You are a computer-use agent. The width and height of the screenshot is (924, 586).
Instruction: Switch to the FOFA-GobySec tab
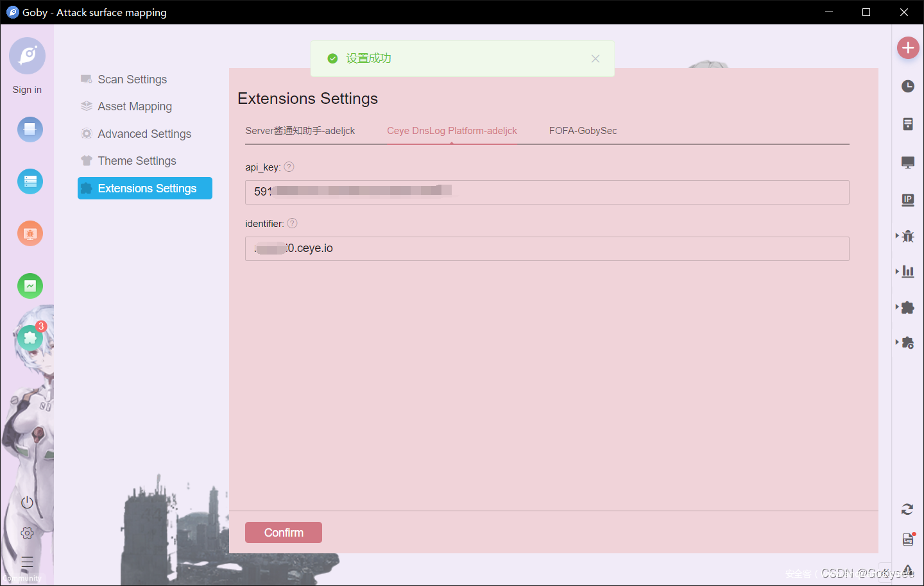click(x=583, y=131)
